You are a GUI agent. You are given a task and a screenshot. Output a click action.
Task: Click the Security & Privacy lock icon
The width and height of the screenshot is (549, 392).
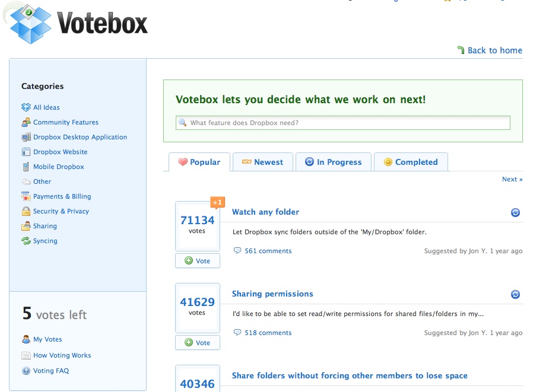26,211
